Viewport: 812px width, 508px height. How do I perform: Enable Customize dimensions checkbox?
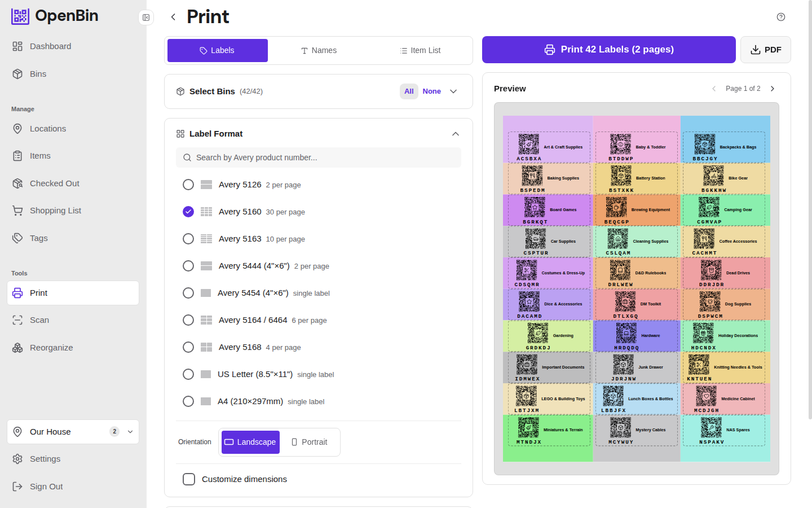click(x=189, y=479)
